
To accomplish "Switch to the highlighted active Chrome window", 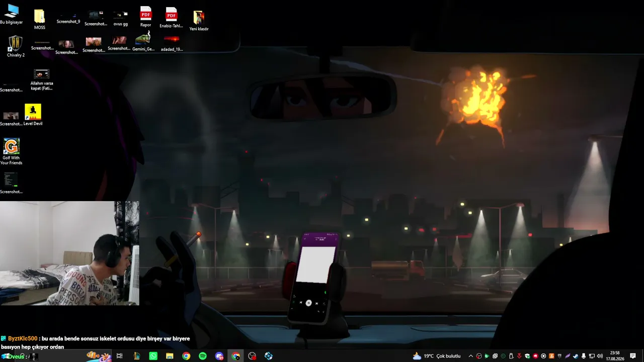I will tap(236, 356).
